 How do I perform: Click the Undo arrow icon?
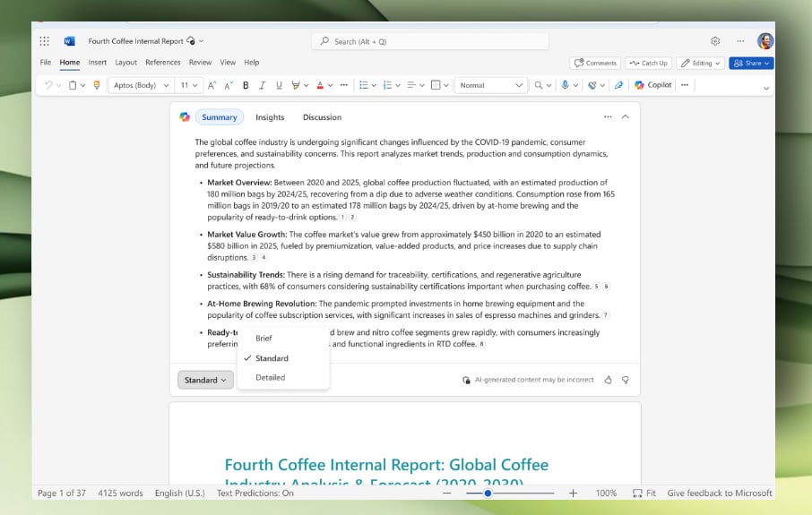tap(48, 85)
